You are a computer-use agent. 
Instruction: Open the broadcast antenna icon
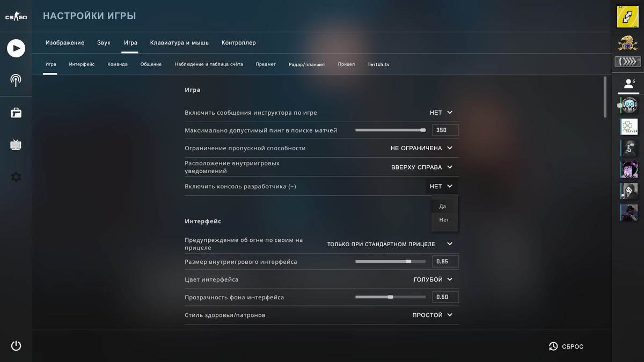16,80
